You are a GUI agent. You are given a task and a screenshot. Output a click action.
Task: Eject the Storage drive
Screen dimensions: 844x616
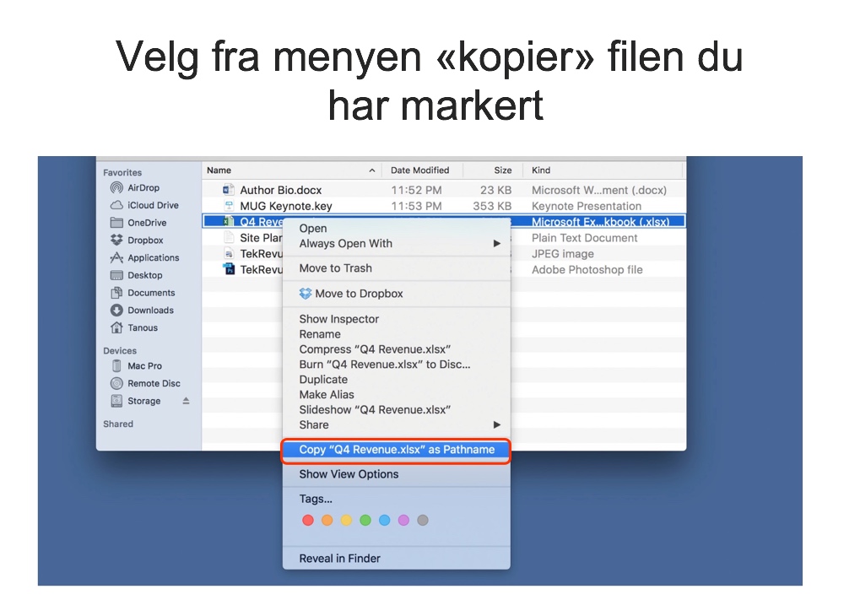click(187, 401)
